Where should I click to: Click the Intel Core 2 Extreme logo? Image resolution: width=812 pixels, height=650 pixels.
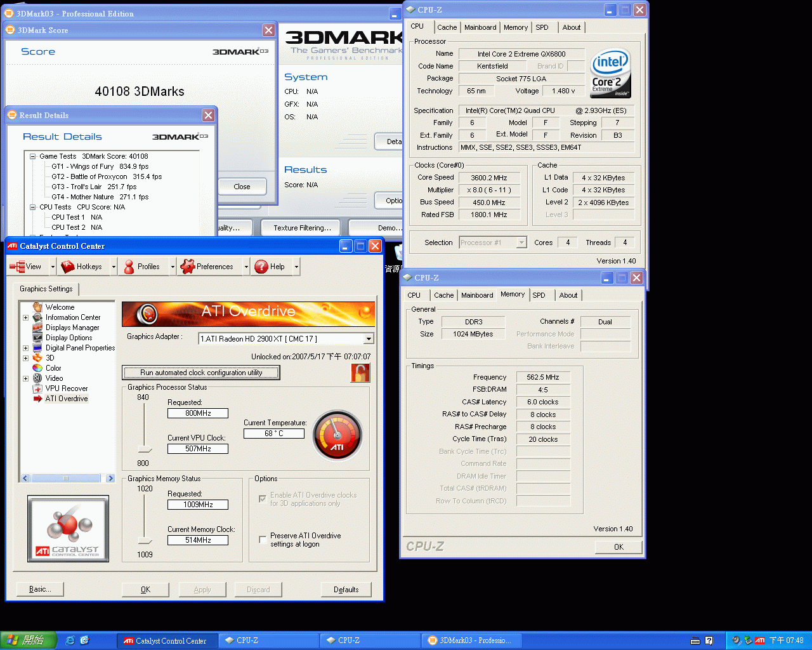(x=611, y=74)
